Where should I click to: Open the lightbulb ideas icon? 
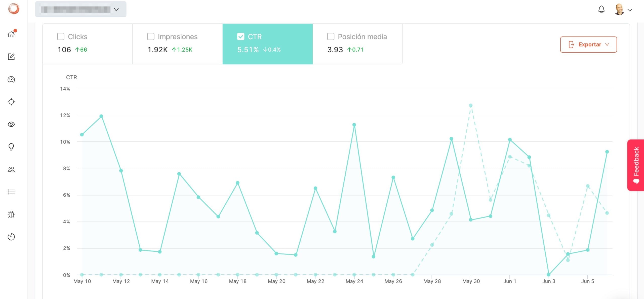(11, 147)
